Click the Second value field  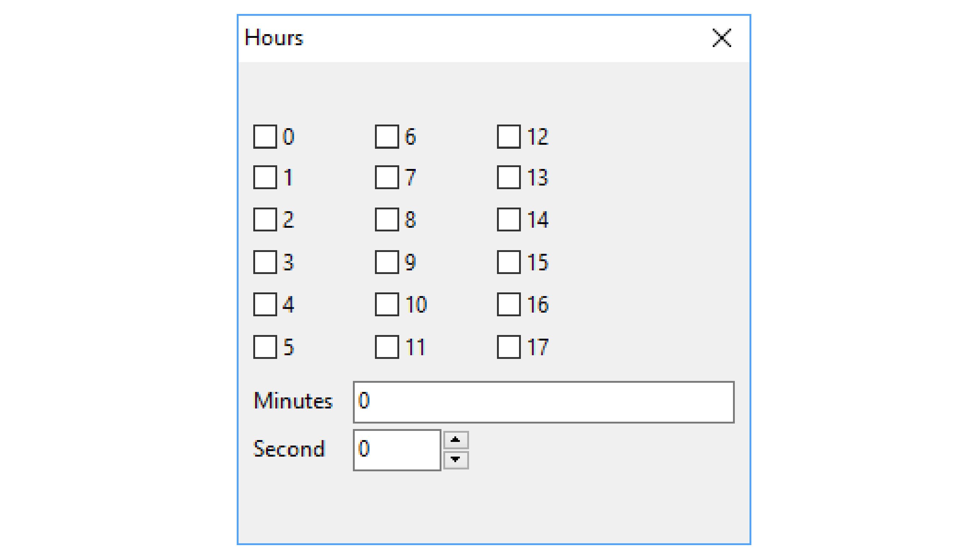397,450
